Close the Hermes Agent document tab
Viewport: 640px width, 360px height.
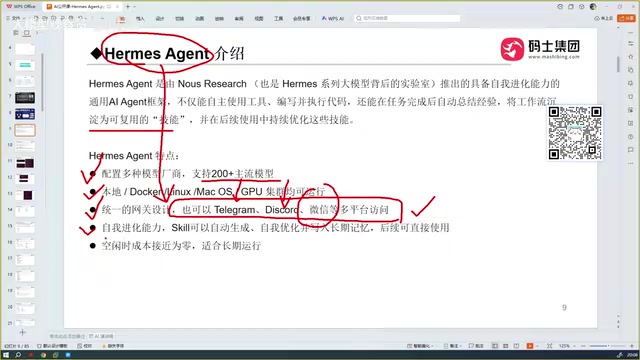[118, 7]
